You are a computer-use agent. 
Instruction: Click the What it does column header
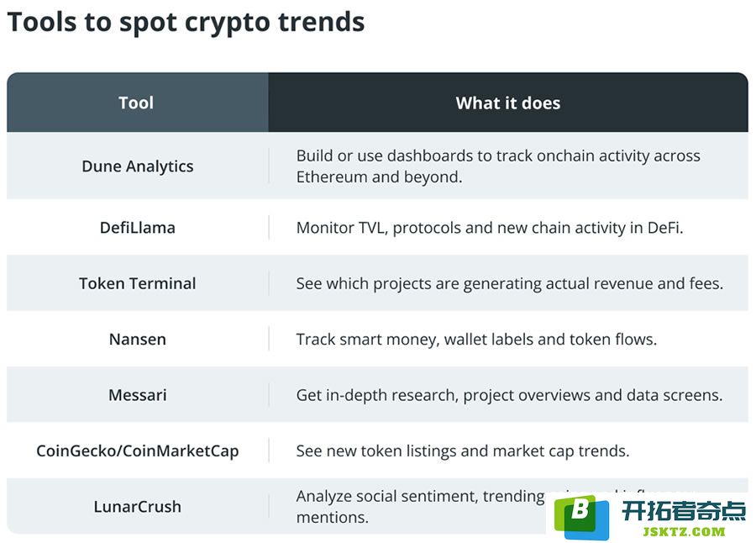click(x=508, y=103)
